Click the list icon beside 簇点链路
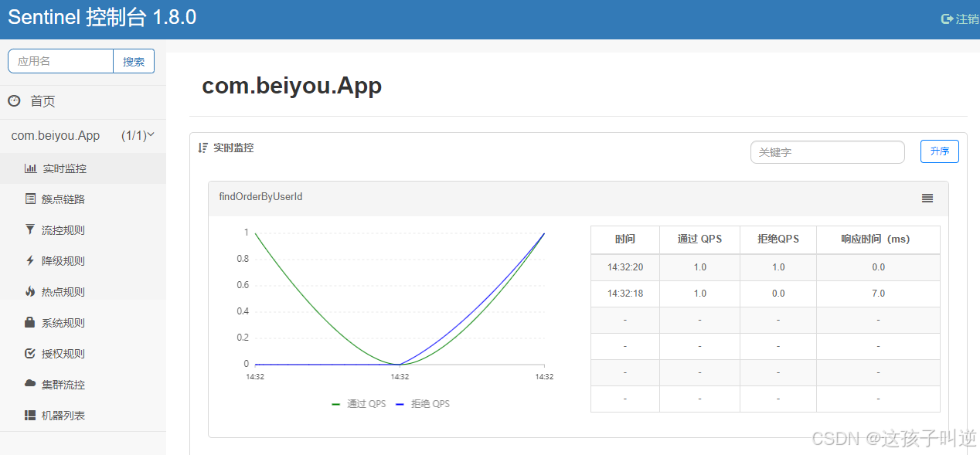This screenshot has height=455, width=980. [30, 199]
